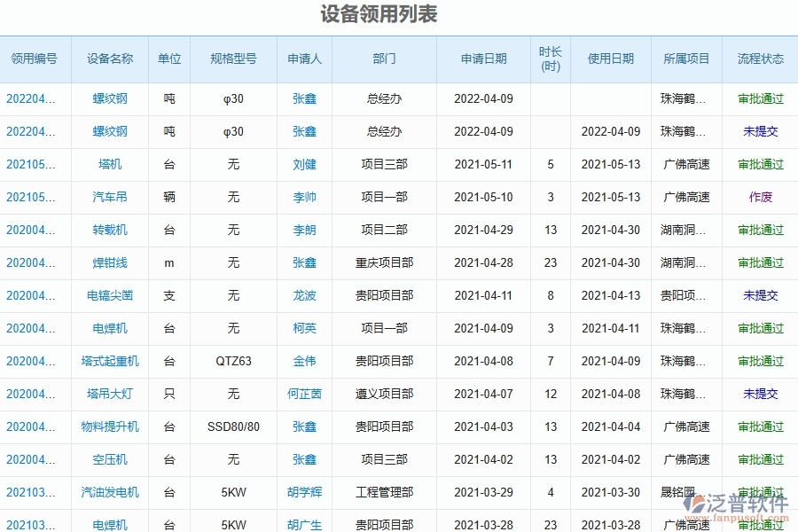Click the 设备名称 column header
The height and width of the screenshot is (532, 798).
pyautogui.click(x=110, y=59)
